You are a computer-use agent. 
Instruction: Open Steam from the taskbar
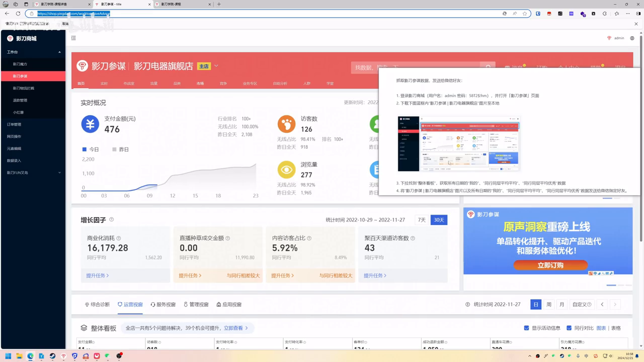pyautogui.click(x=52, y=356)
